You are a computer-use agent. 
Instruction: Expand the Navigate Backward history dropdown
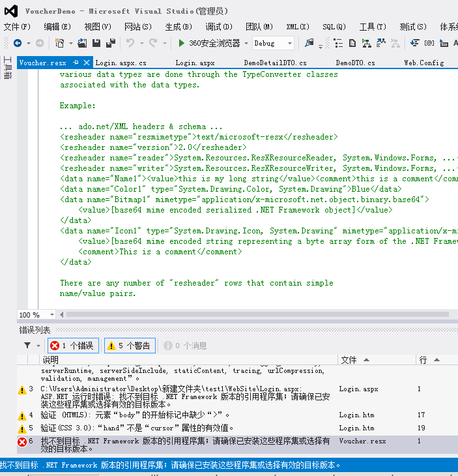[29, 43]
